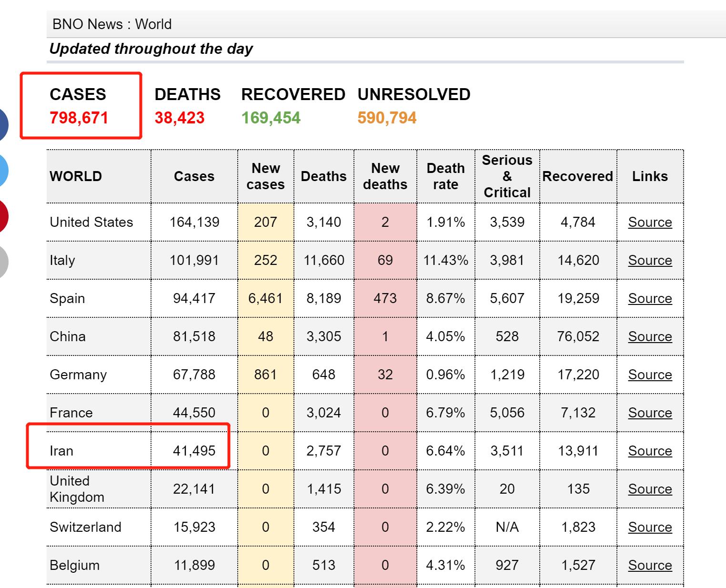Select Italy death rate 11.43%
This screenshot has height=588, width=726.
[445, 260]
